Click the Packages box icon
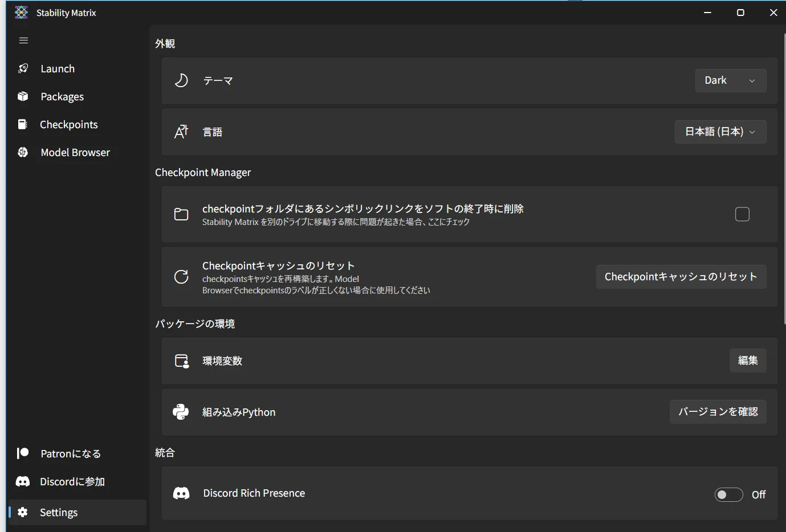Viewport: 786px width, 532px height. [x=23, y=96]
